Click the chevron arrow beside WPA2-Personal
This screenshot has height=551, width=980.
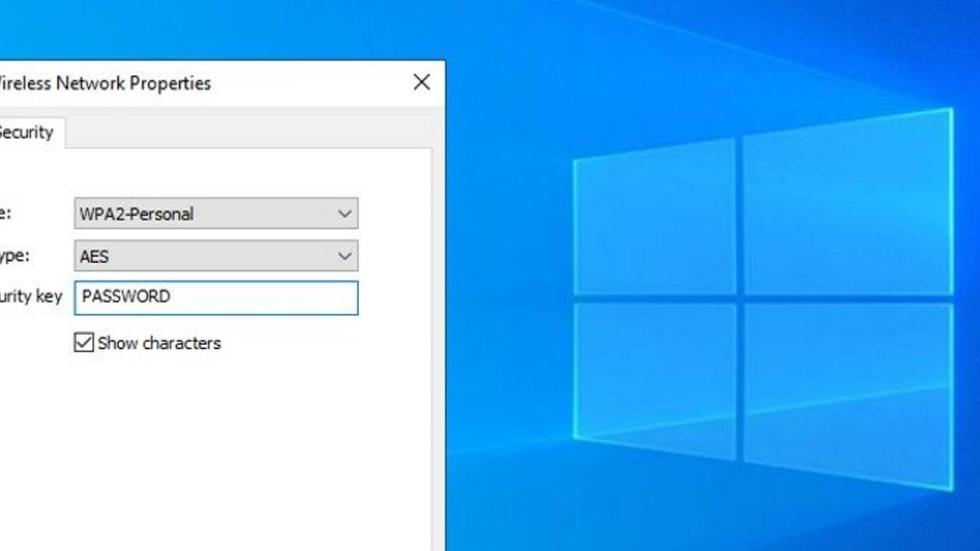(x=345, y=214)
